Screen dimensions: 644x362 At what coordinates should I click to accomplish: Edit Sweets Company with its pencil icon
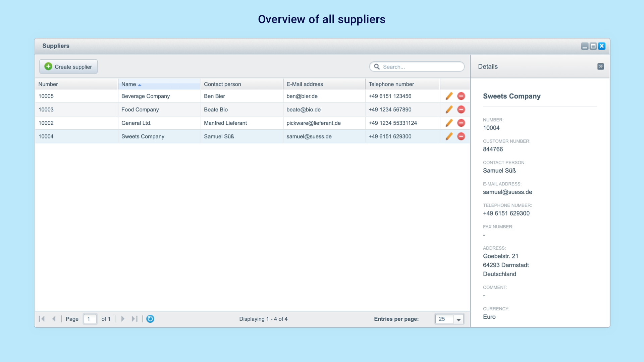[449, 136]
